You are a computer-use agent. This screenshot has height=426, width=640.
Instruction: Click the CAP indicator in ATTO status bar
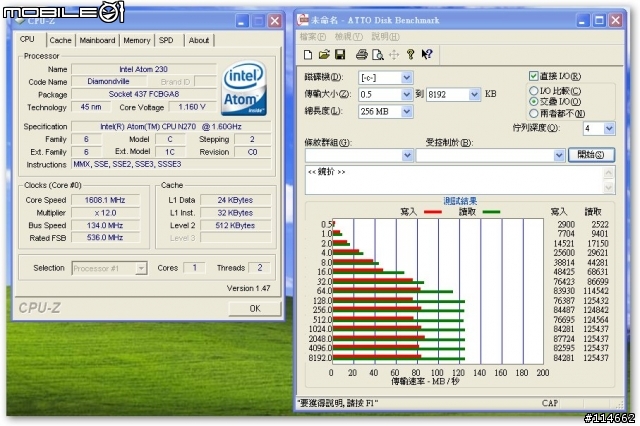point(550,403)
